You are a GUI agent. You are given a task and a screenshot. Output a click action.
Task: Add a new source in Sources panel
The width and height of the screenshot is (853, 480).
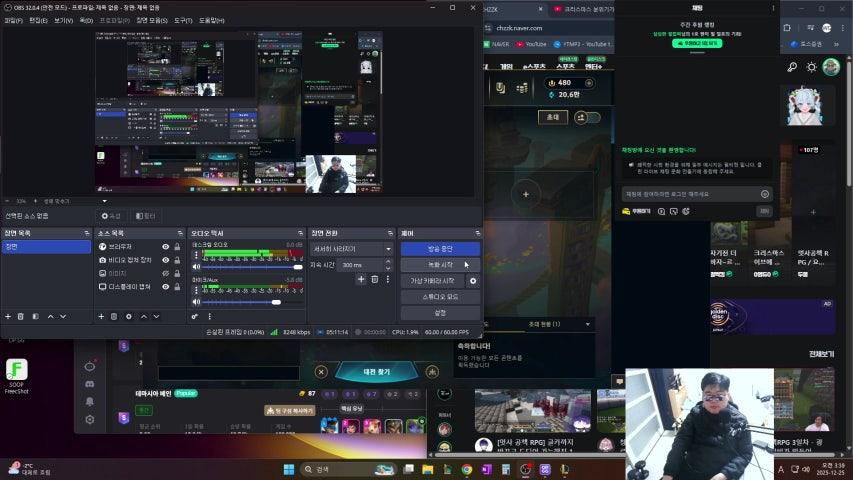coord(101,316)
